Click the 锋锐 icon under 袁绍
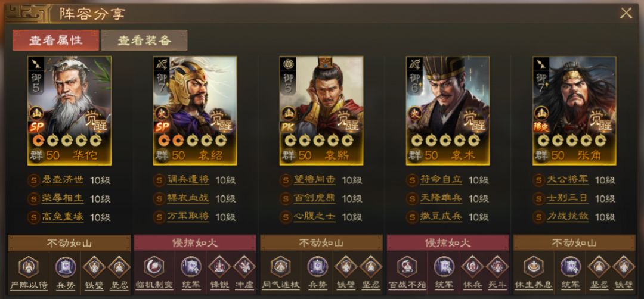Viewport: 644px width, 299px height. click(219, 267)
